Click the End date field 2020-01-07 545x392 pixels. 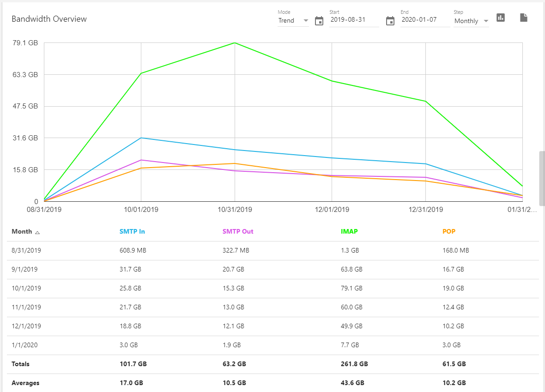[424, 20]
